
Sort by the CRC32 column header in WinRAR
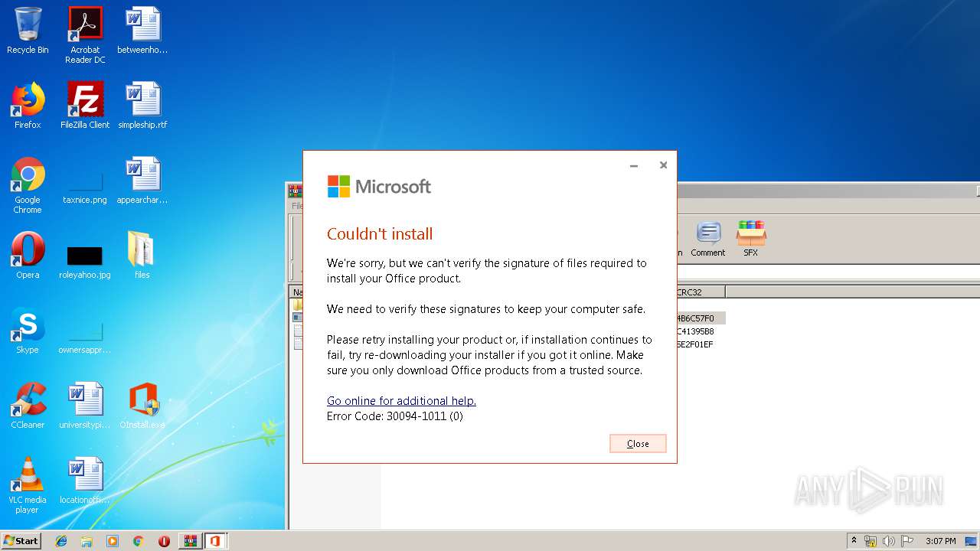(699, 292)
